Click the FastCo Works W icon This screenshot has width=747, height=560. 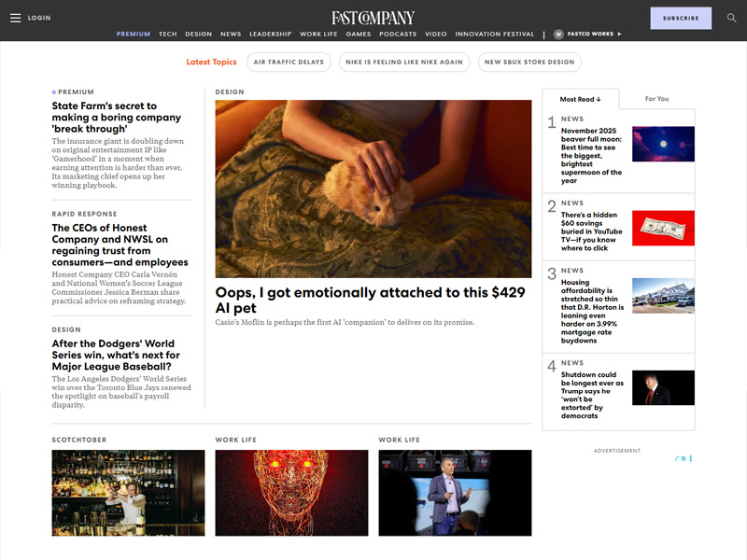558,34
